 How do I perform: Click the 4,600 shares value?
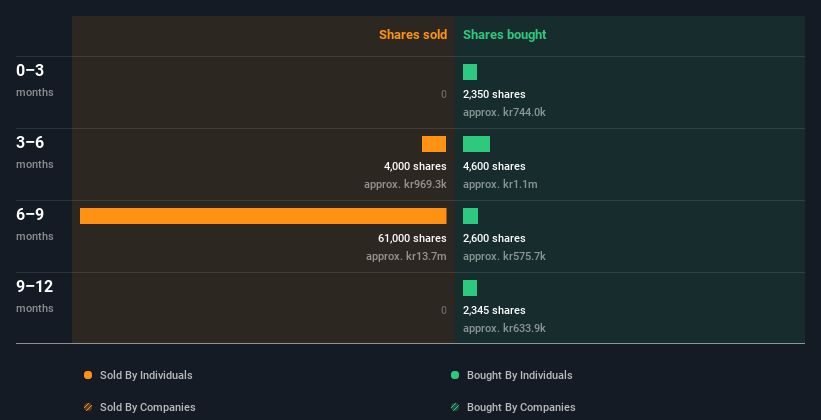point(494,166)
